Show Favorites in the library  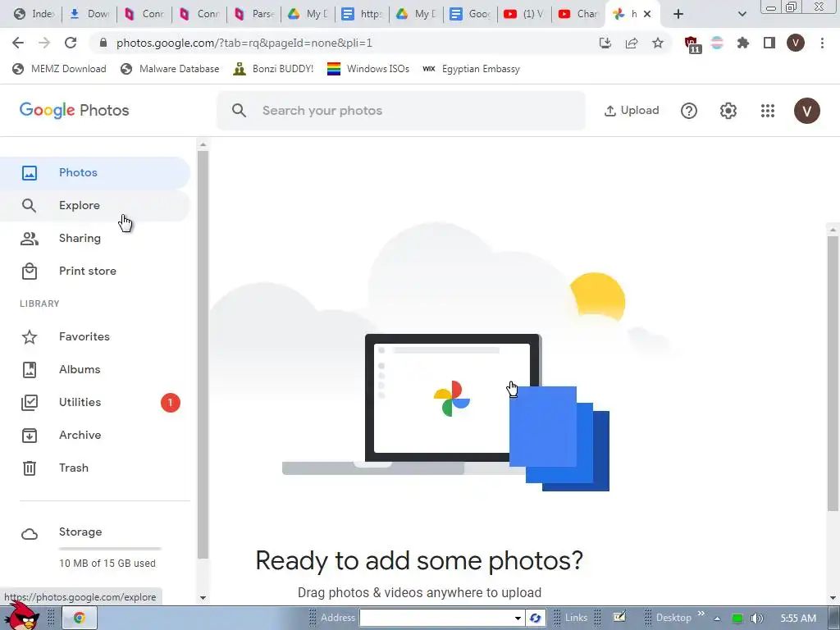tap(95, 336)
